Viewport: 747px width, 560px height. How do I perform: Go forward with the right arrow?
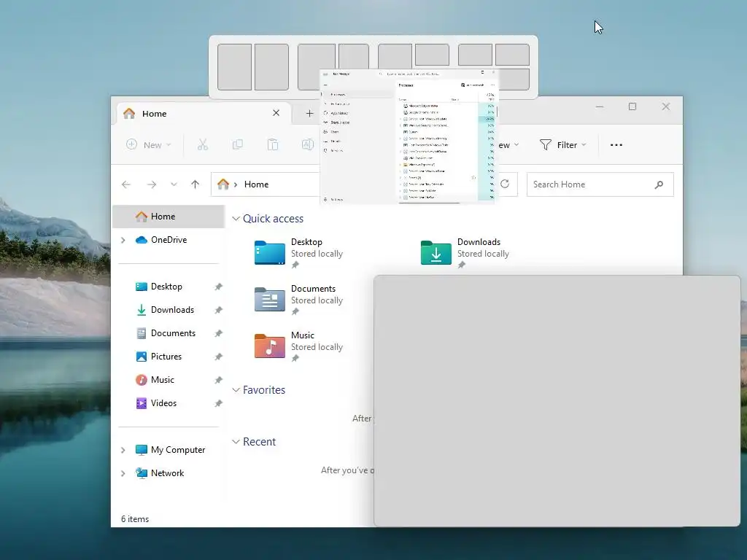[152, 184]
